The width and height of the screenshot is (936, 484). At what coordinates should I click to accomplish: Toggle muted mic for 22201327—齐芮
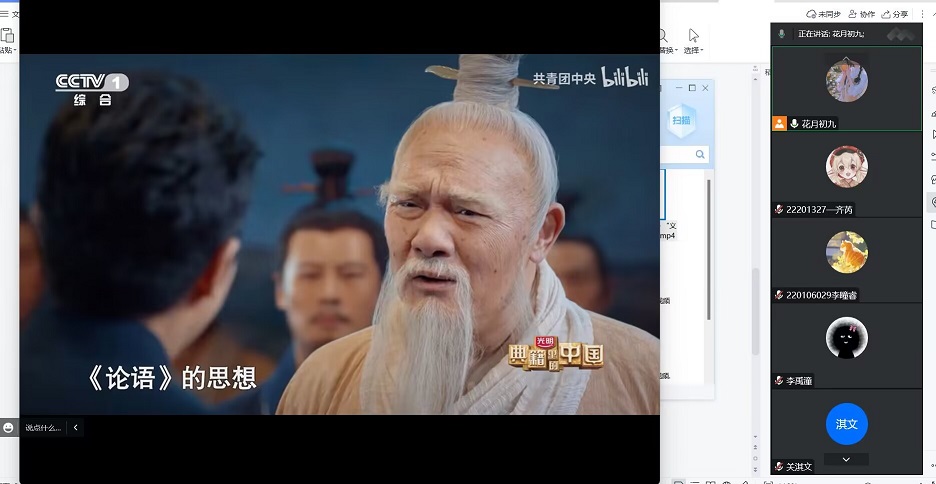coord(779,210)
